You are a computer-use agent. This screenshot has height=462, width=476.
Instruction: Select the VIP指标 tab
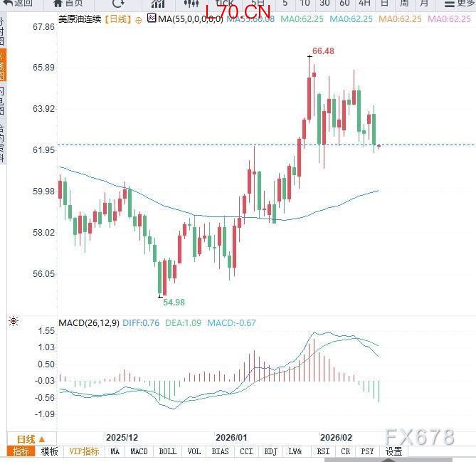click(84, 451)
